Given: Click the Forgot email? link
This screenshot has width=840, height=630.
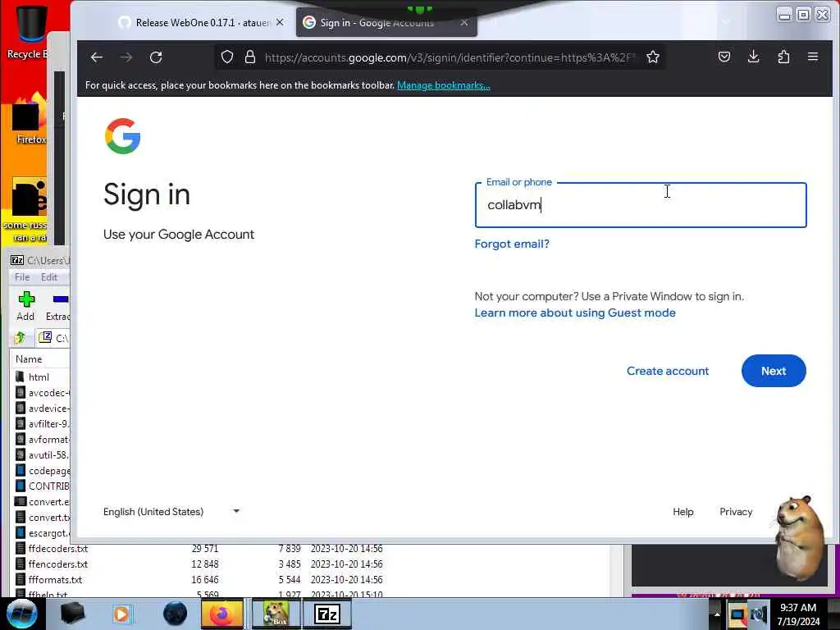Looking at the screenshot, I should (512, 244).
